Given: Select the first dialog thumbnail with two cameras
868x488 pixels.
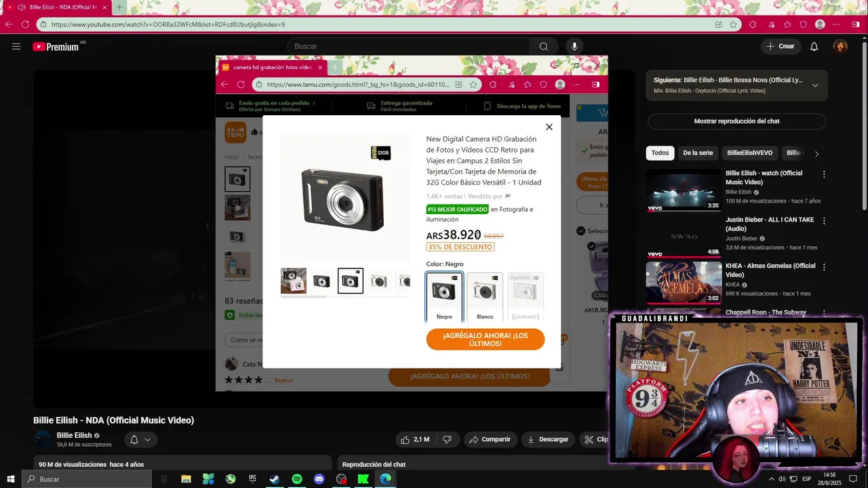Looking at the screenshot, I should (x=294, y=281).
